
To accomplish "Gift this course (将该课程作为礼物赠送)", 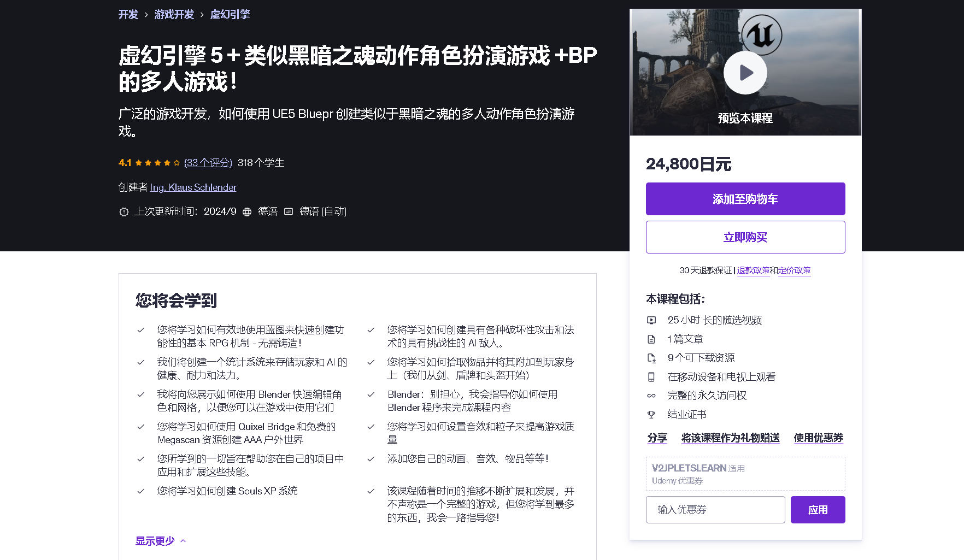I will (731, 438).
